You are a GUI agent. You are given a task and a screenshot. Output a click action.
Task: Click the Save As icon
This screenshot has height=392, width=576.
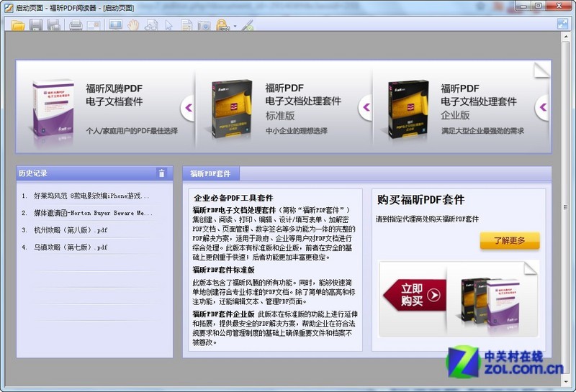pyautogui.click(x=53, y=25)
